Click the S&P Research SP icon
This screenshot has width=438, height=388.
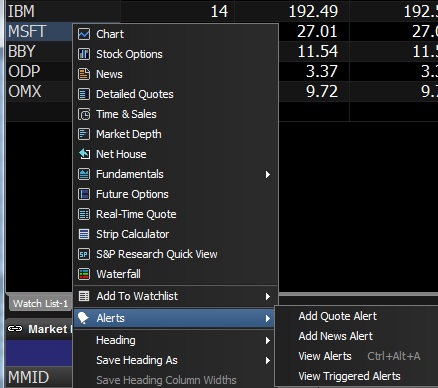[x=84, y=254]
